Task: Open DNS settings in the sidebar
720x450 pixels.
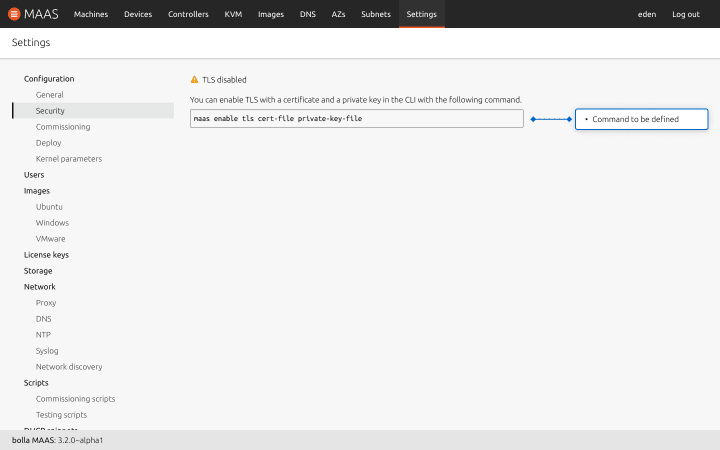Action: pos(44,319)
